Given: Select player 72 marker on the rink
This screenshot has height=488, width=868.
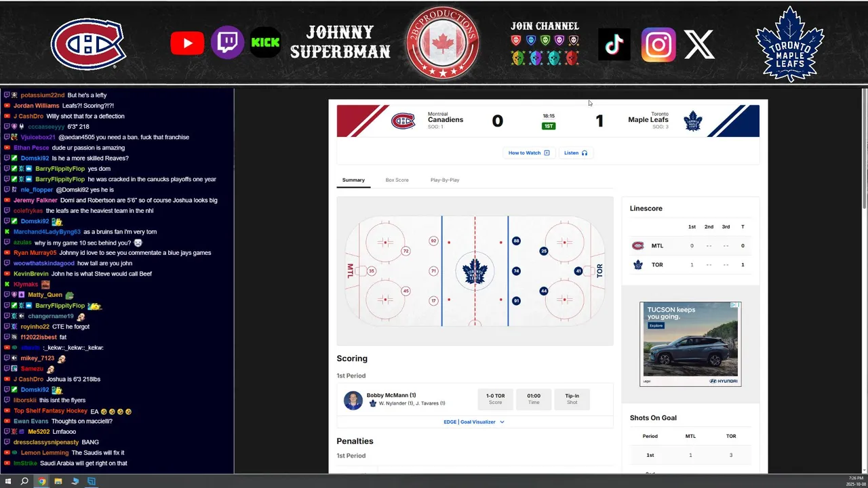Looking at the screenshot, I should tap(406, 251).
